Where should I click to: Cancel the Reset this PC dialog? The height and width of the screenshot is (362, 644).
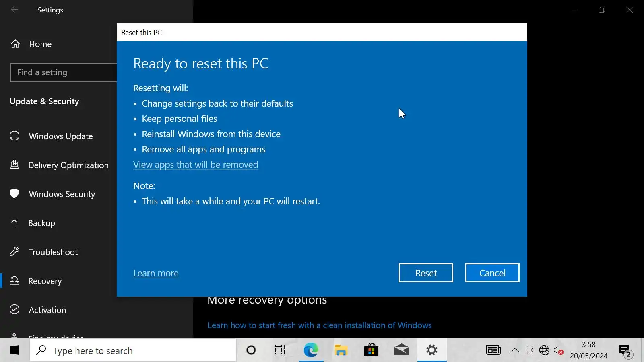click(x=492, y=273)
